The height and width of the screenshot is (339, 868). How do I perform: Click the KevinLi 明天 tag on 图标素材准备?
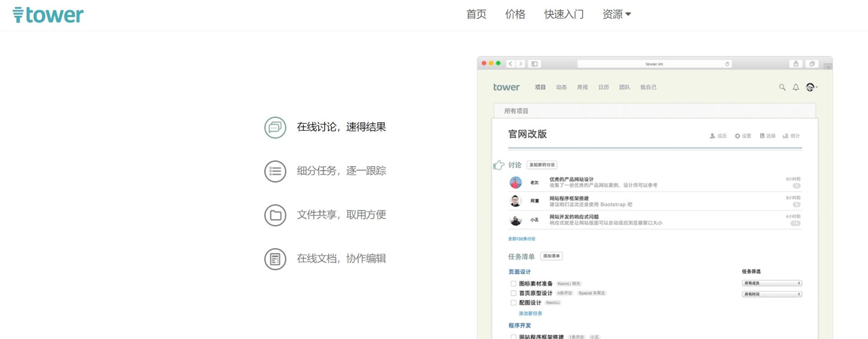tap(569, 284)
